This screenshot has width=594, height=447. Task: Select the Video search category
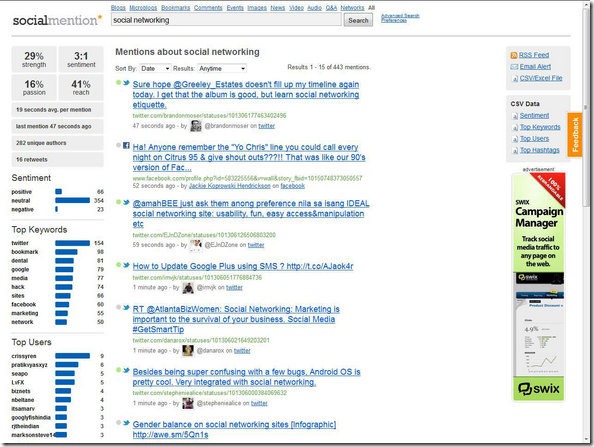tap(296, 8)
